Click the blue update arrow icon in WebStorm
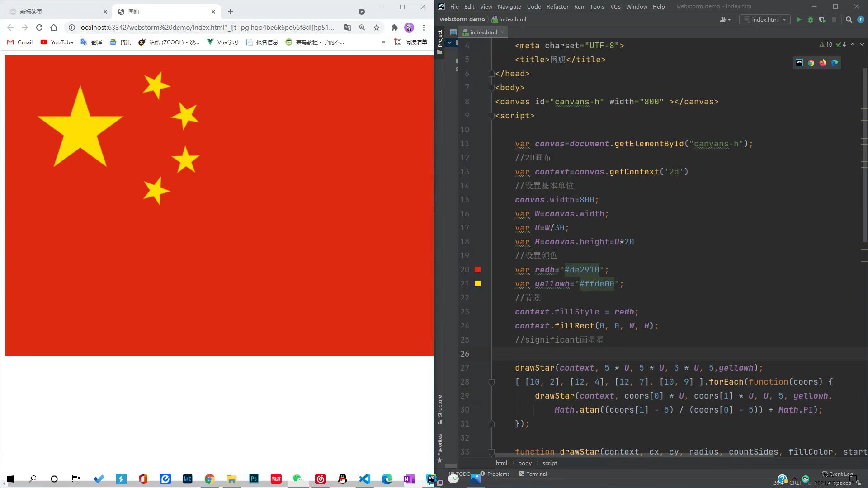This screenshot has width=868, height=488. (x=861, y=19)
